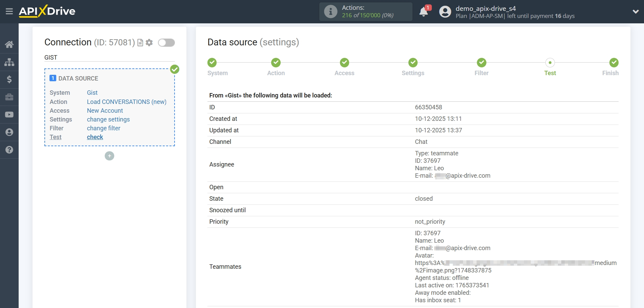Open the video tutorials icon in sidebar
The width and height of the screenshot is (644, 308).
pyautogui.click(x=9, y=115)
